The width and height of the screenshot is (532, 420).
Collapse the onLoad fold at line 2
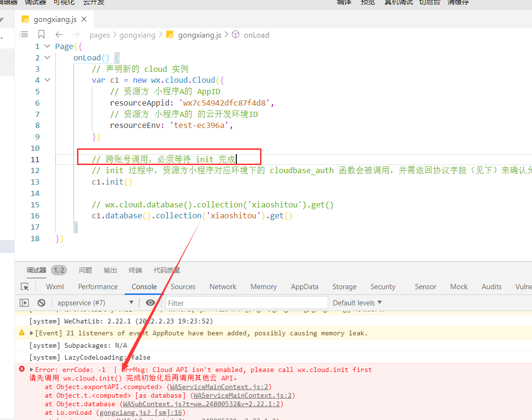48,58
